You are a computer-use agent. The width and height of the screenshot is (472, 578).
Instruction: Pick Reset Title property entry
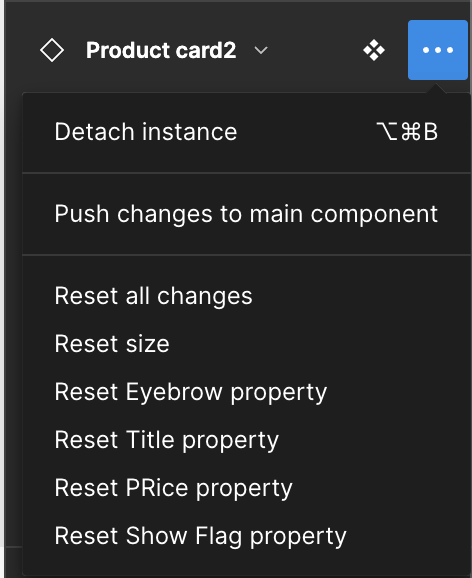coord(246,440)
